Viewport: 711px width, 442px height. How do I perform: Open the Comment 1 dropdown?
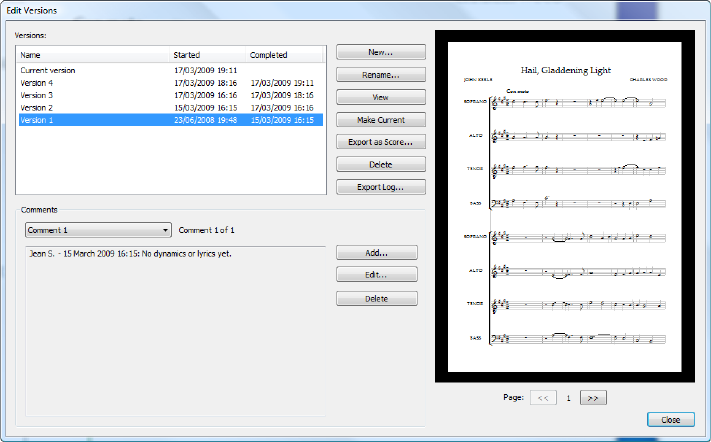pyautogui.click(x=98, y=230)
